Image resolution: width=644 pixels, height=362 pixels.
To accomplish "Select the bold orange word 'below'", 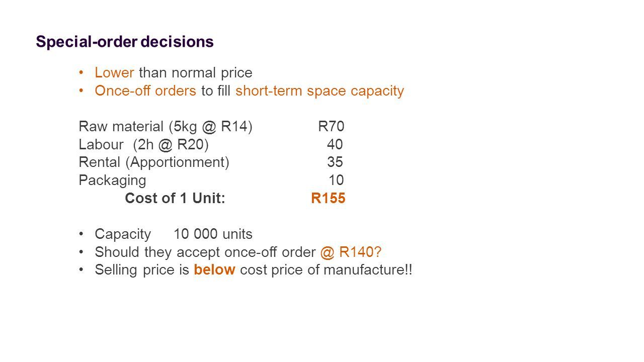I will 214,270.
